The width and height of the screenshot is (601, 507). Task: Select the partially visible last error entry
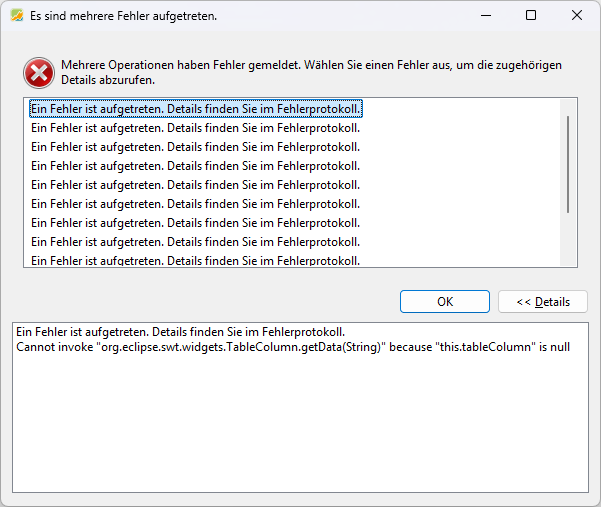coord(195,261)
